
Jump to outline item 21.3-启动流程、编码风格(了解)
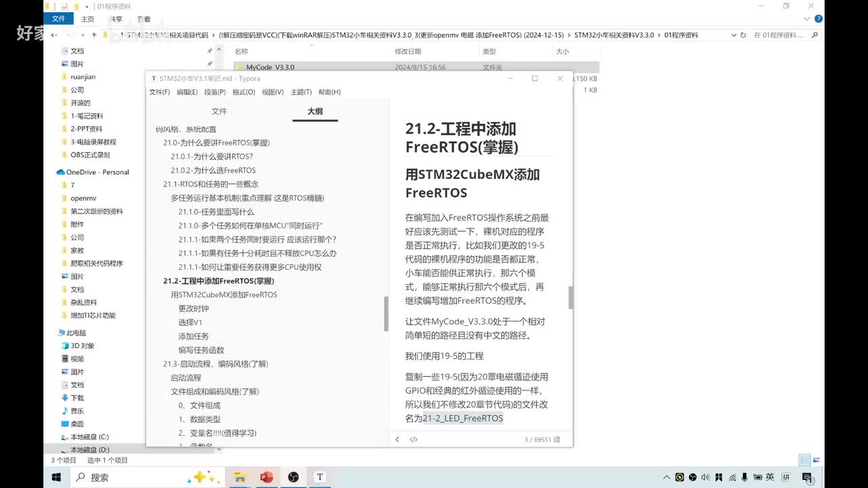[x=216, y=364]
